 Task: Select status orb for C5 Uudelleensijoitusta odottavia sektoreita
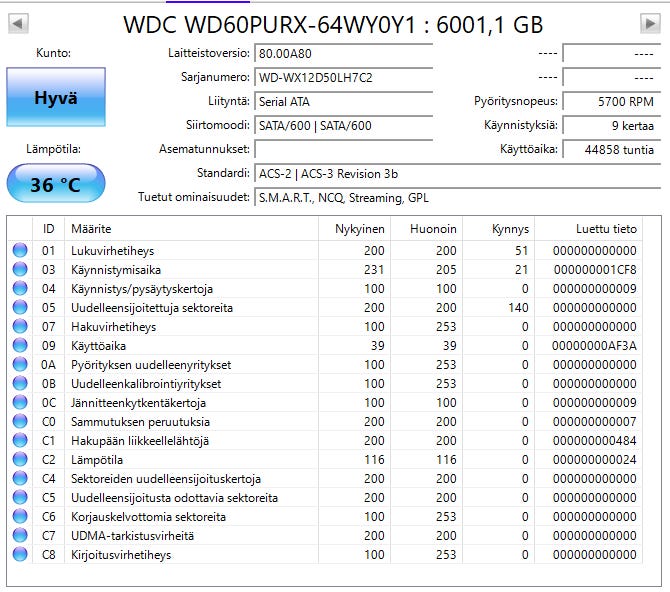(x=20, y=498)
